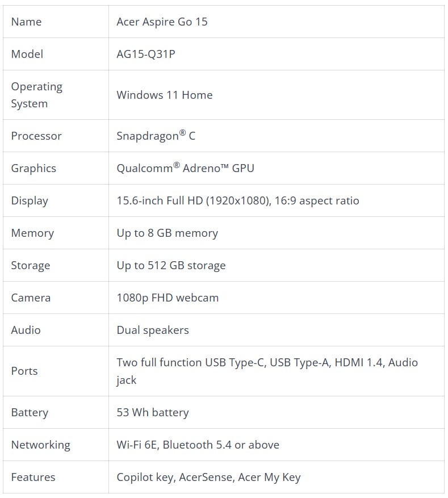Select the AG15-Q31P model value
The width and height of the screenshot is (448, 498).
146,55
